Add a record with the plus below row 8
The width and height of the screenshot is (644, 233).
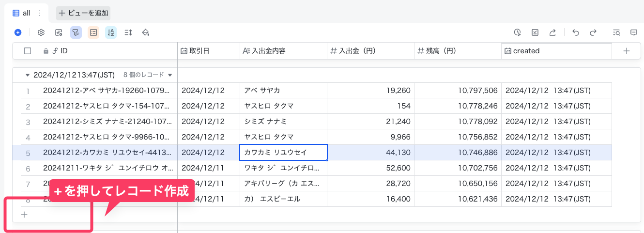24,215
